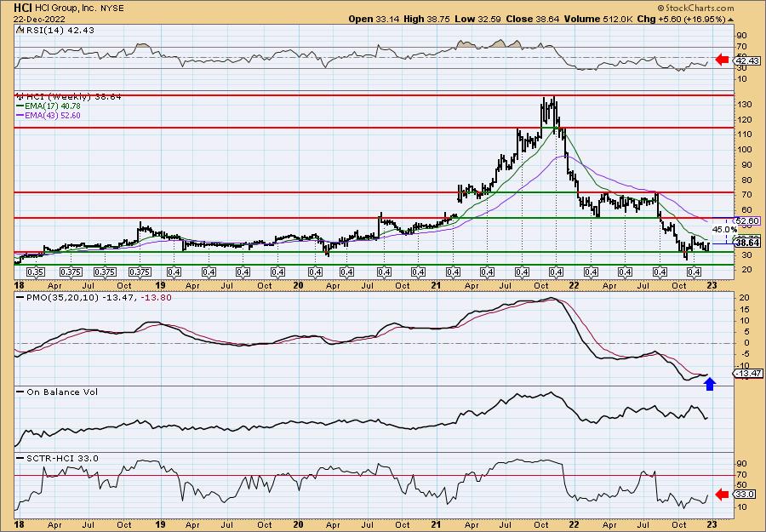
Task: Click the RSI(14) 42.43 indicator legend
Action: (55, 31)
